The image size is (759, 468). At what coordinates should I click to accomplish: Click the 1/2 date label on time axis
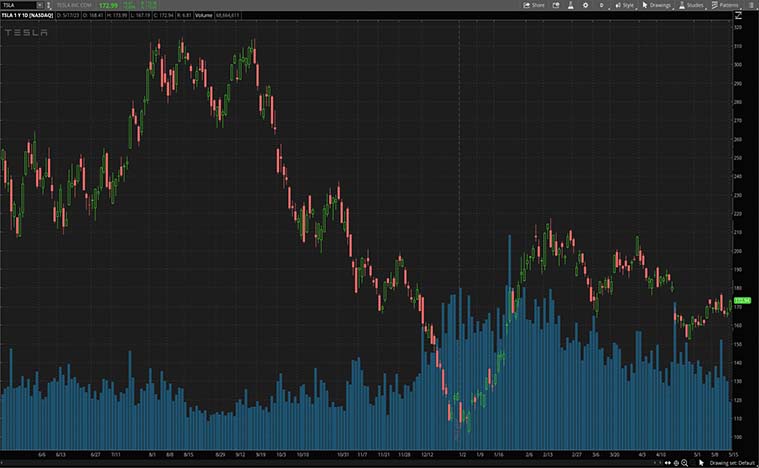tap(462, 455)
